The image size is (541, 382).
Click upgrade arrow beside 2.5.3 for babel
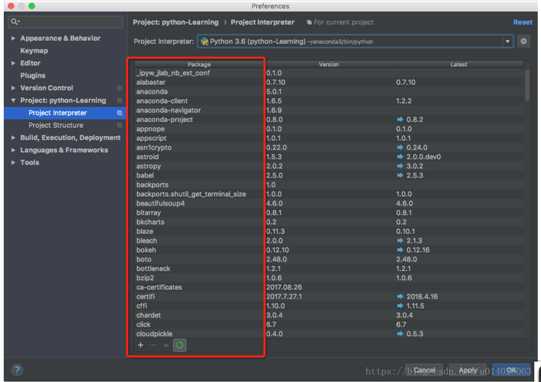pyautogui.click(x=400, y=175)
